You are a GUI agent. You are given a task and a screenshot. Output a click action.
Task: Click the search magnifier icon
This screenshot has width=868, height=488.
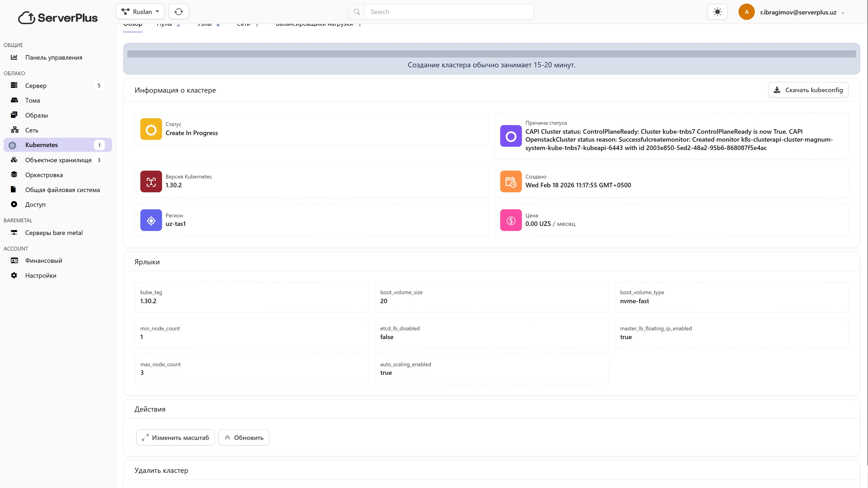pyautogui.click(x=356, y=12)
